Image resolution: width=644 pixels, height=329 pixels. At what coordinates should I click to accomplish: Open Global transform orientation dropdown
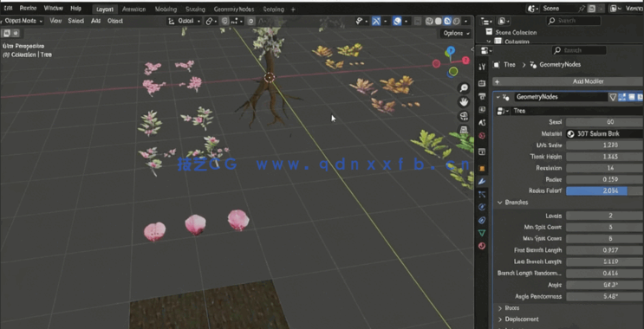[x=185, y=22]
